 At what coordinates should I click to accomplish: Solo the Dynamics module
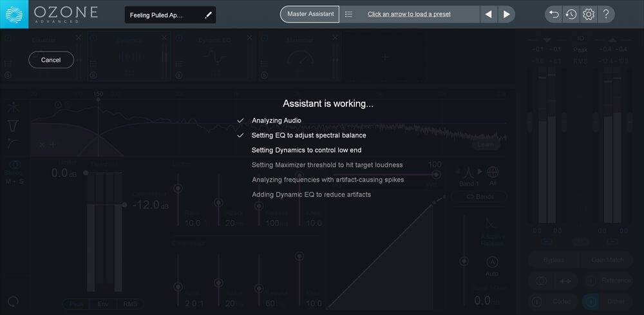(x=93, y=75)
